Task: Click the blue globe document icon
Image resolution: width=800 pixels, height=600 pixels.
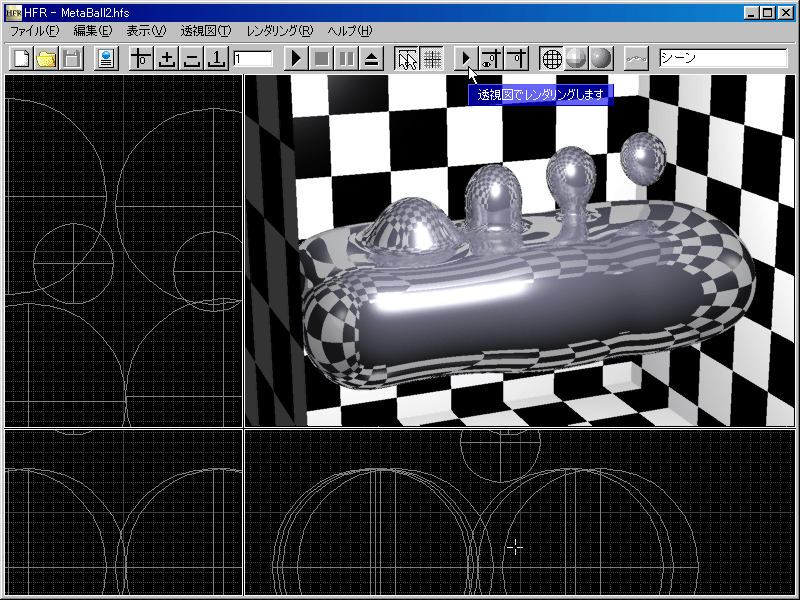Action: pos(106,58)
